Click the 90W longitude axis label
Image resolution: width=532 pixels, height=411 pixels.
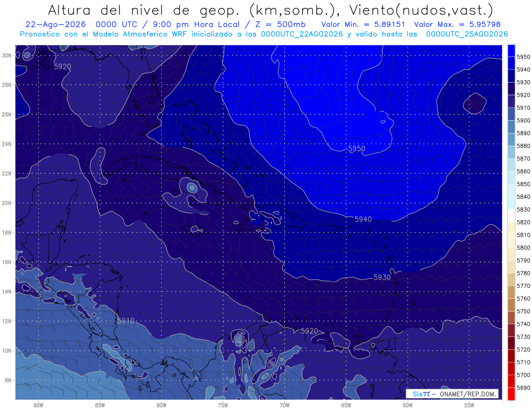coord(38,406)
